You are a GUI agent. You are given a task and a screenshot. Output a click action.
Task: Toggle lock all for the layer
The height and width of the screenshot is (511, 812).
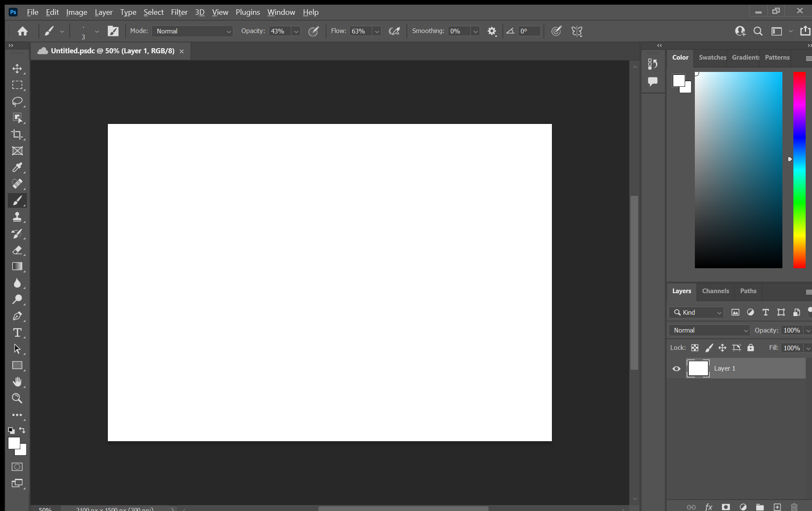pos(751,348)
